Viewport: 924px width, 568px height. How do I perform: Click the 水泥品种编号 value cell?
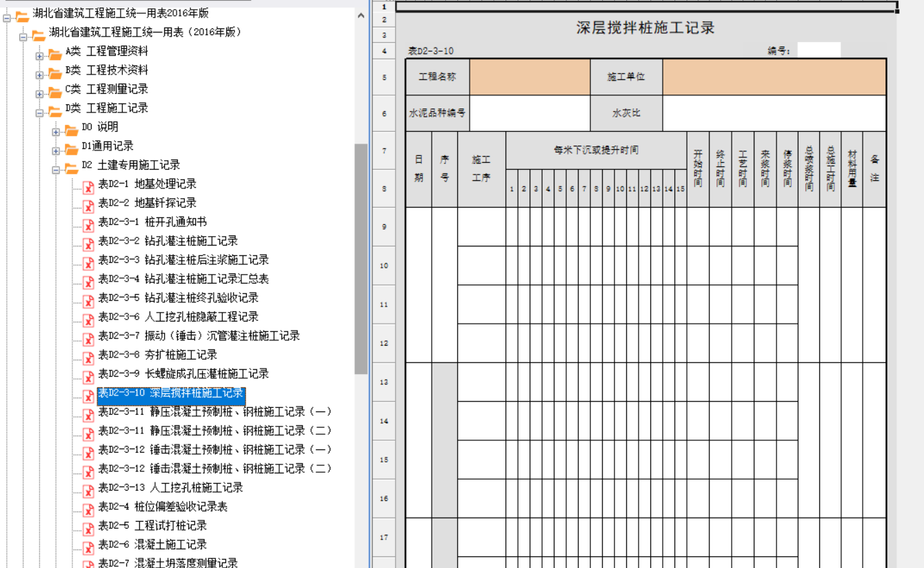click(x=530, y=113)
